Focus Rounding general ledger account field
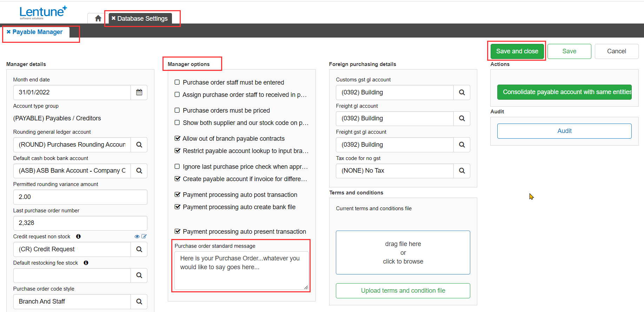This screenshot has width=644, height=312. (72, 145)
